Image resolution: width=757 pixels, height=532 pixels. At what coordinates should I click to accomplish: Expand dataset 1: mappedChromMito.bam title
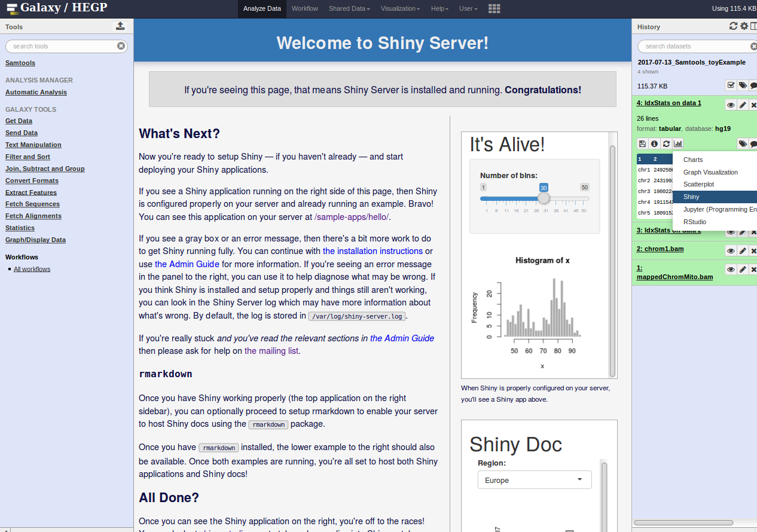click(675, 272)
